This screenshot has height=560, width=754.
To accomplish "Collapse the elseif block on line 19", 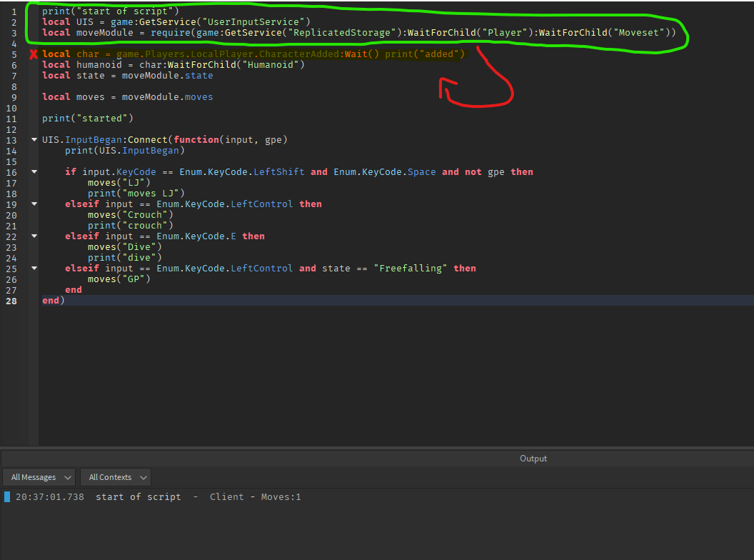I will (34, 204).
